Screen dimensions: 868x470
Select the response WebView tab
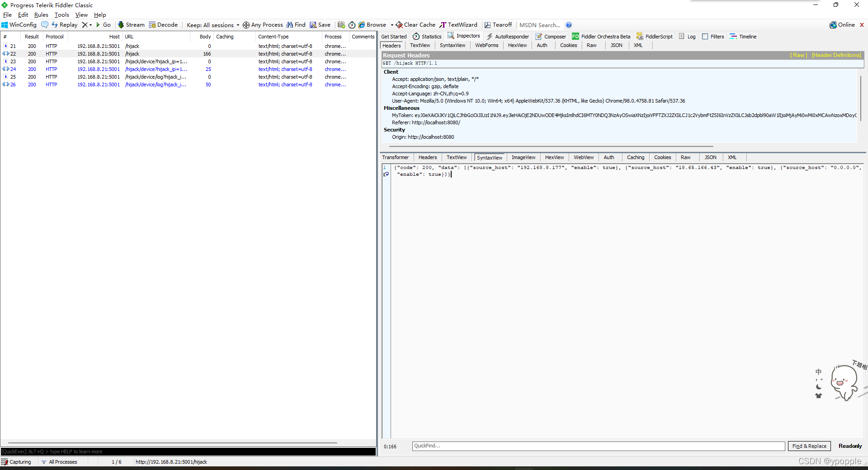(584, 157)
